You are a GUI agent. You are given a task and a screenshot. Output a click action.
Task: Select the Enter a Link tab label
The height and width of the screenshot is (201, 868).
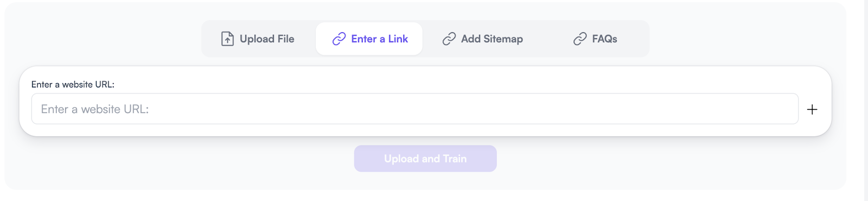coord(380,39)
